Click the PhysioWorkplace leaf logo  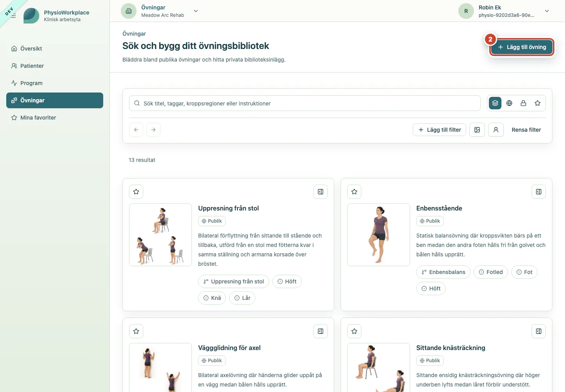pos(31,16)
